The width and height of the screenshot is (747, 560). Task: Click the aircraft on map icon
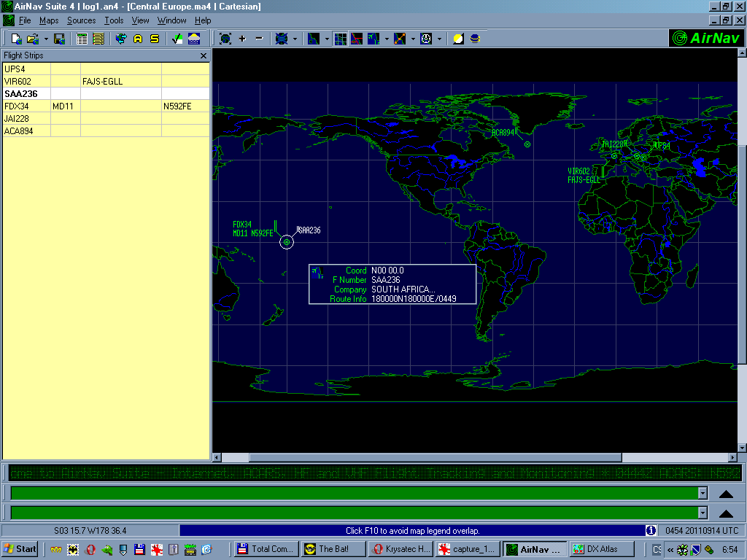tap(373, 39)
